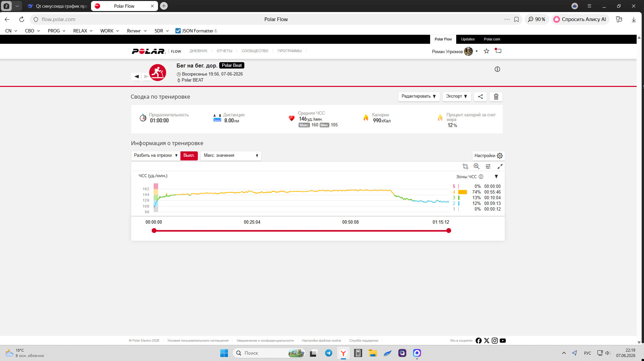The width and height of the screenshot is (644, 361).
Task: Click the timeline range start handle
Action: coord(154,231)
